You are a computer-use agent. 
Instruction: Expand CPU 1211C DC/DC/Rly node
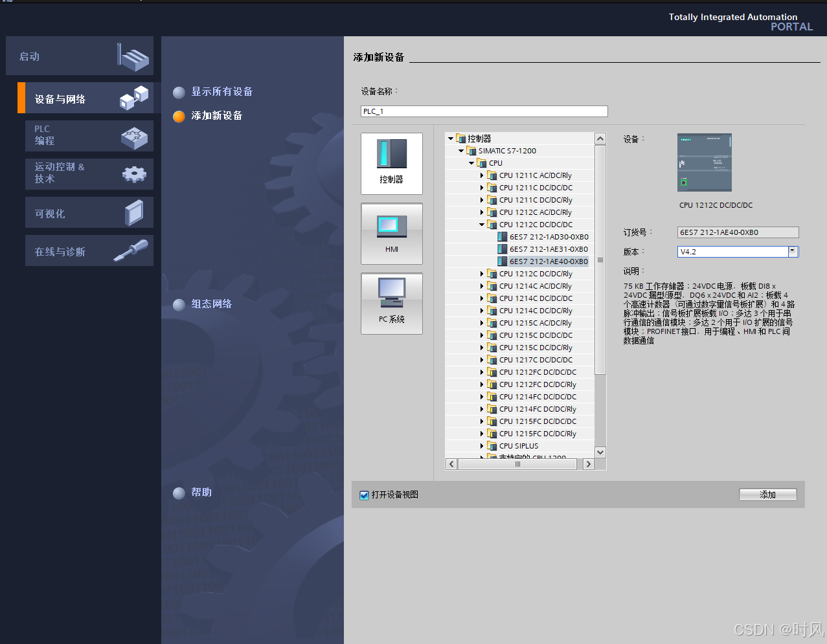(x=482, y=200)
